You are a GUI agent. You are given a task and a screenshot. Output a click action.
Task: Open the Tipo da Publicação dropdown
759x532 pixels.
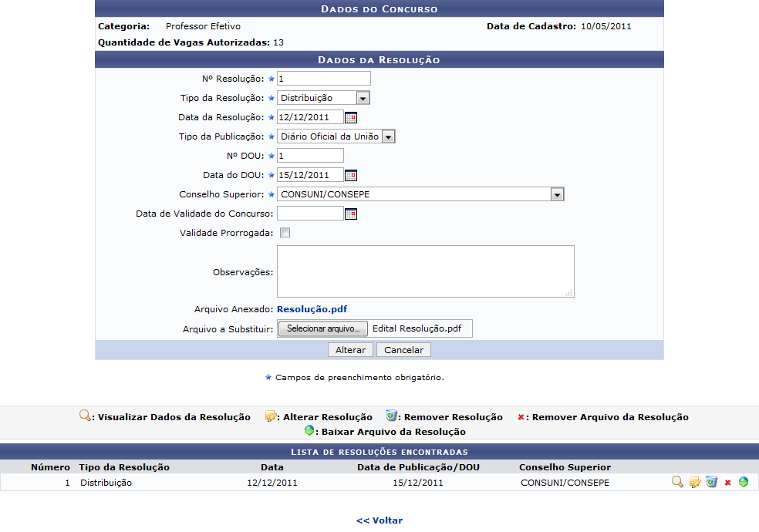pos(388,136)
